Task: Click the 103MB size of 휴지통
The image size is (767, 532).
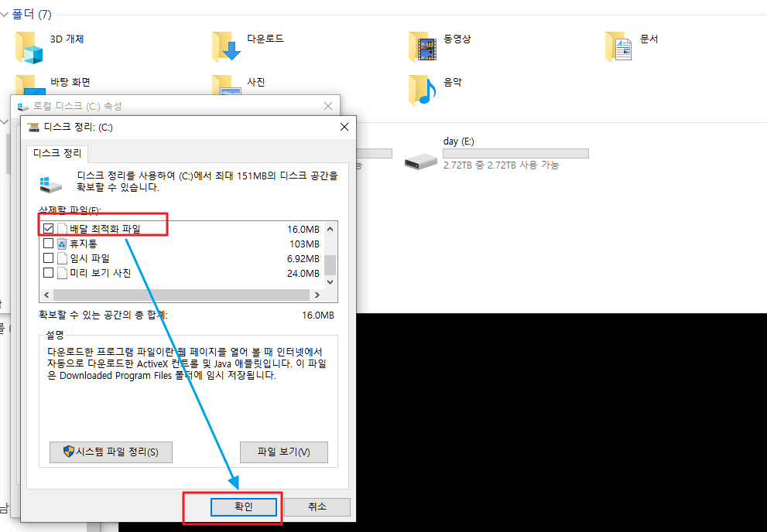Action: (x=304, y=244)
